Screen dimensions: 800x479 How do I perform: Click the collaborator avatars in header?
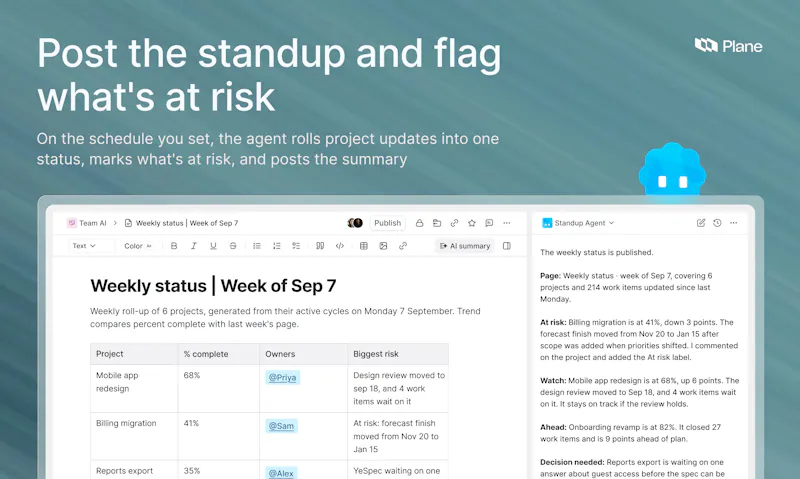355,223
